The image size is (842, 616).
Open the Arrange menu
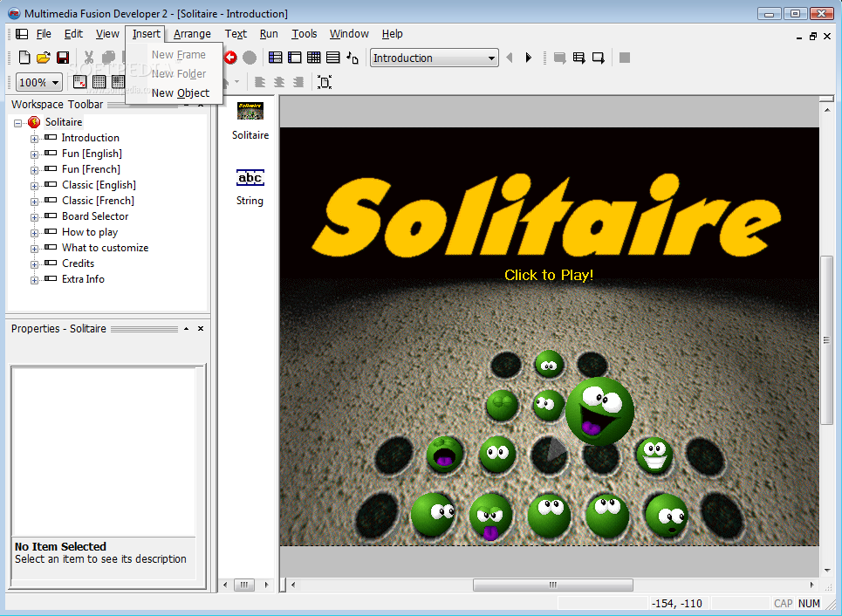pos(192,34)
